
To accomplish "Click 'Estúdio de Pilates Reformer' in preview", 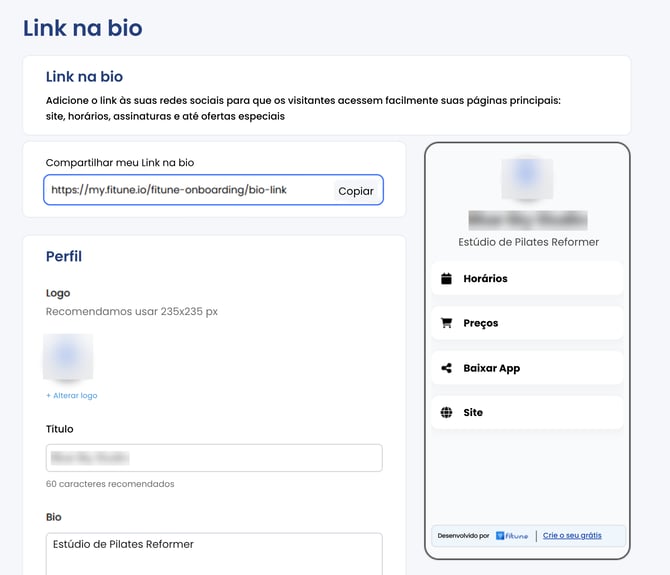I will tap(528, 242).
